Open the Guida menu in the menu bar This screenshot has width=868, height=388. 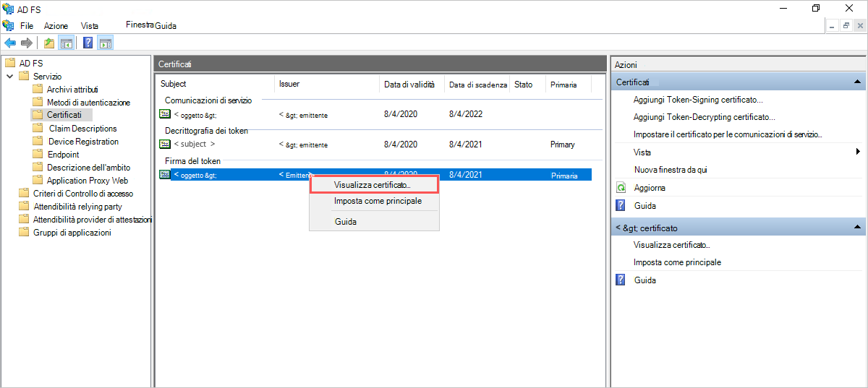pyautogui.click(x=166, y=26)
